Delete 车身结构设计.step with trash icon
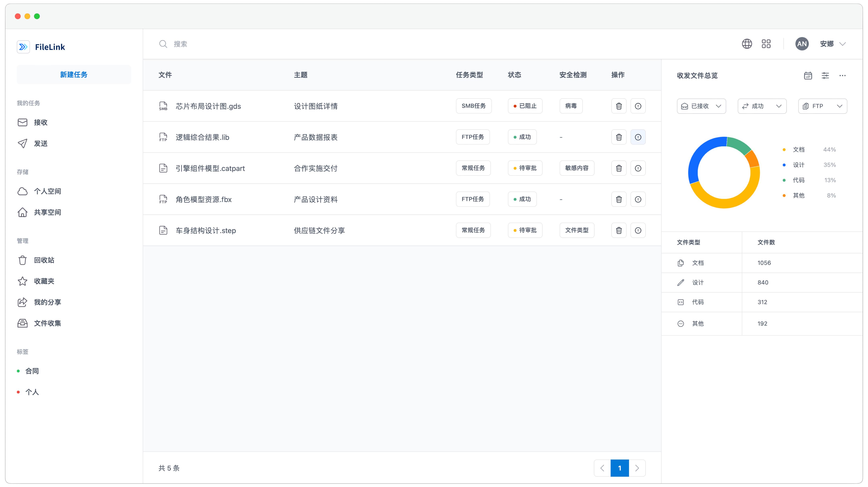 coord(619,230)
